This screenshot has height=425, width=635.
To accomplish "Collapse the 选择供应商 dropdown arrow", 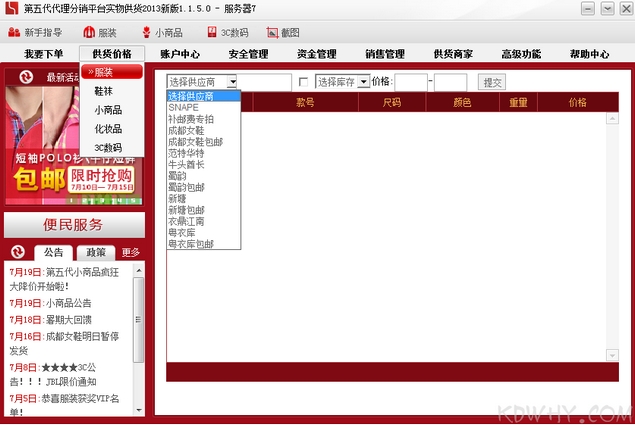I will pyautogui.click(x=232, y=82).
